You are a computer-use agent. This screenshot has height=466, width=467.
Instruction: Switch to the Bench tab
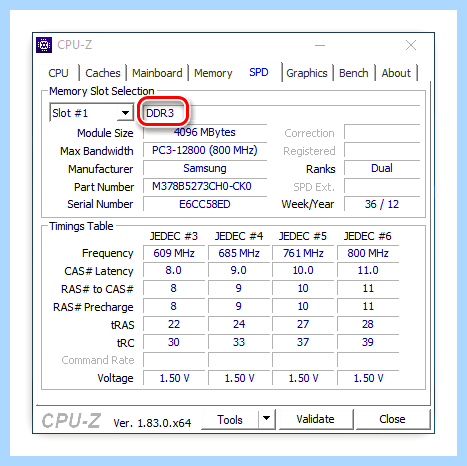point(354,73)
